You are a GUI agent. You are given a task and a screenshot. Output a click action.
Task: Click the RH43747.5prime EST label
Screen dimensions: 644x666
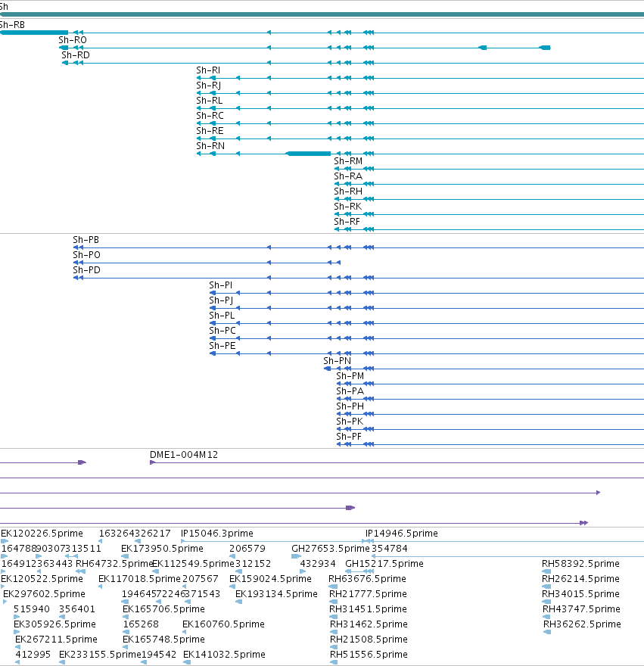pos(581,609)
